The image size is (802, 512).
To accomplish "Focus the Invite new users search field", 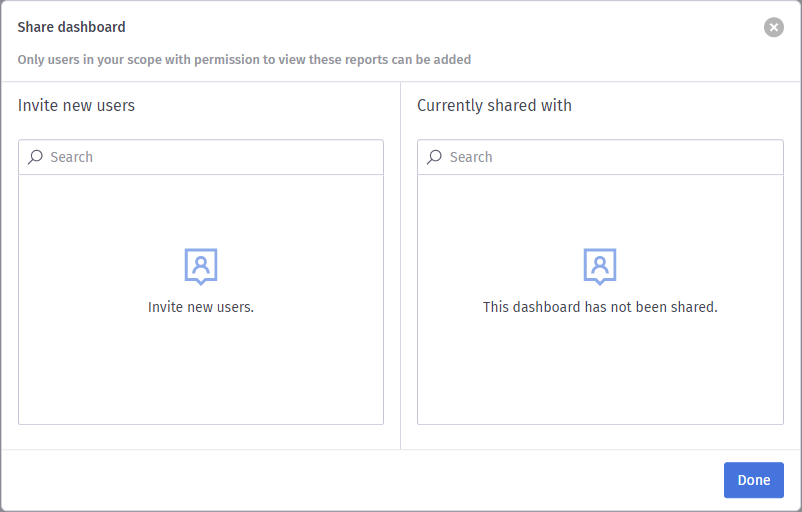I will [x=201, y=157].
